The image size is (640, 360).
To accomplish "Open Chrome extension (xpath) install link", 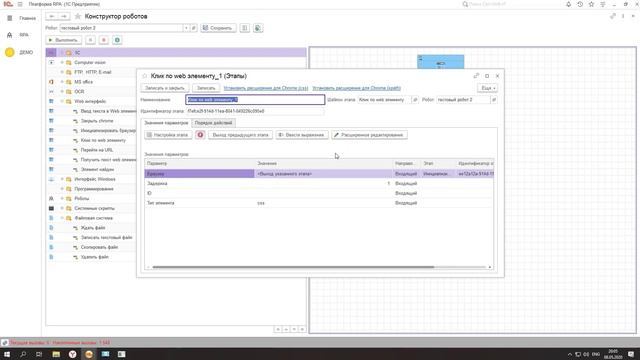I will (x=356, y=88).
